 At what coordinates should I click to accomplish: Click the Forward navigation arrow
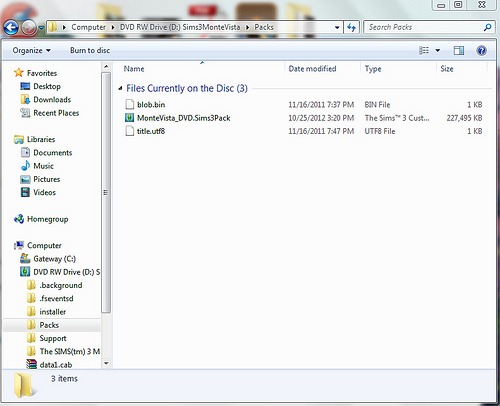click(x=29, y=28)
